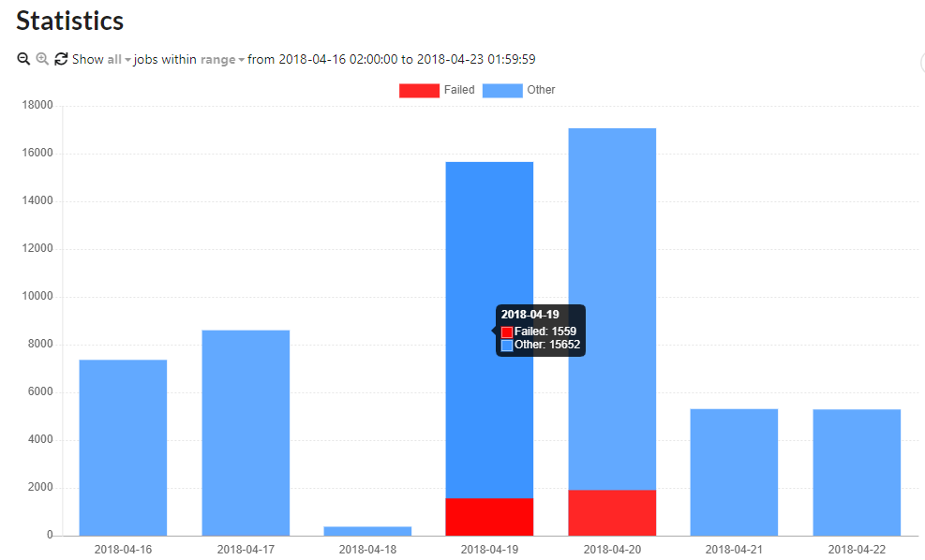The image size is (925, 560).
Task: Click the zoom in magnifier icon
Action: coord(42,59)
